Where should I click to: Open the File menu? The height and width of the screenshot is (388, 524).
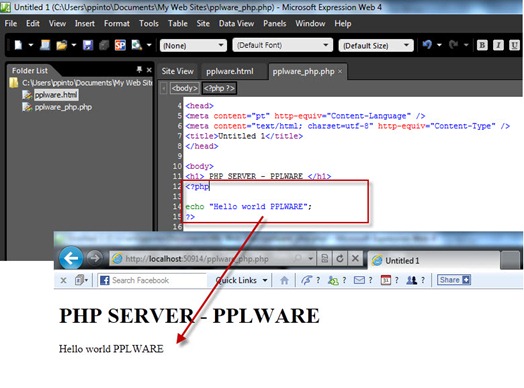[x=11, y=23]
